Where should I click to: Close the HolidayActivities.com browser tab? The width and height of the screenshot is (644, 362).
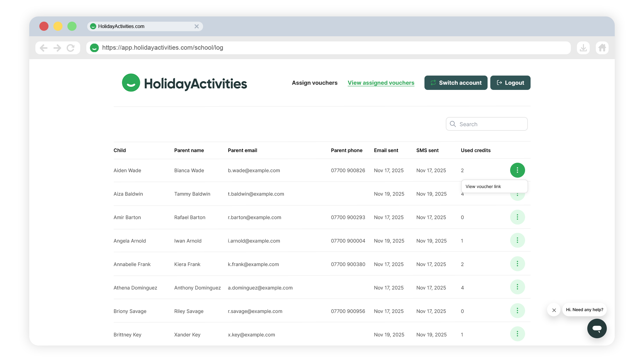click(x=197, y=27)
